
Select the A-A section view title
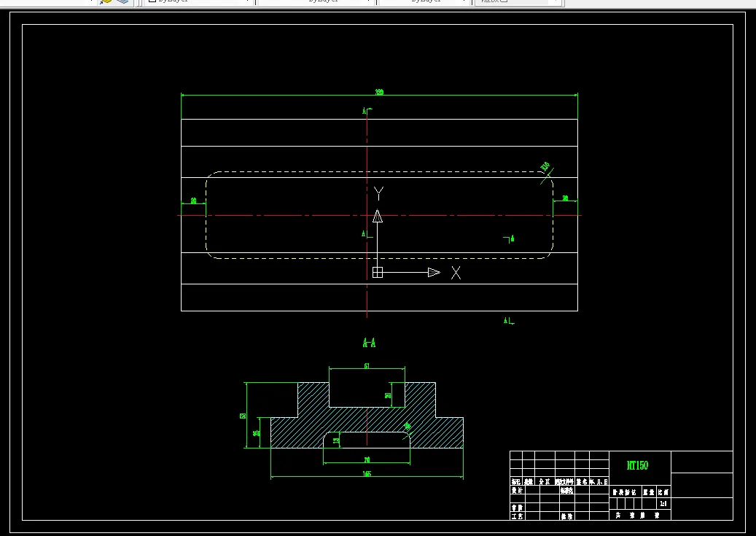[x=369, y=343]
